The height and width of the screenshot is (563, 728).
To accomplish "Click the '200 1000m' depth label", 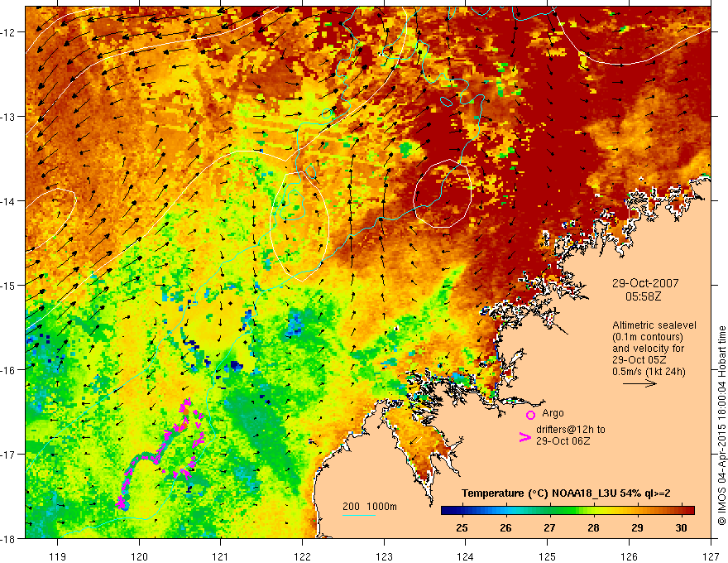I will 370,507.
